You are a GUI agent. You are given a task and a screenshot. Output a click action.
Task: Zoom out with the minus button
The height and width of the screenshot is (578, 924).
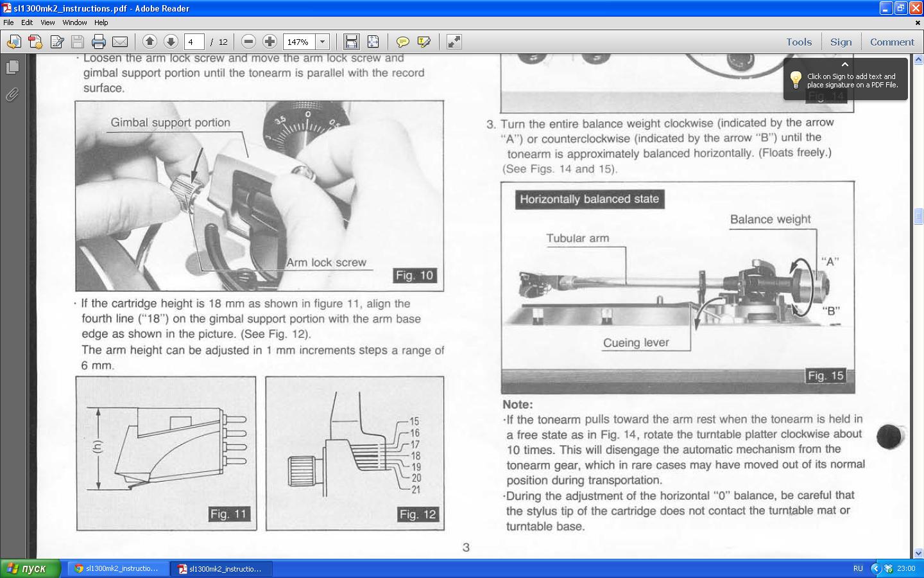tap(248, 42)
